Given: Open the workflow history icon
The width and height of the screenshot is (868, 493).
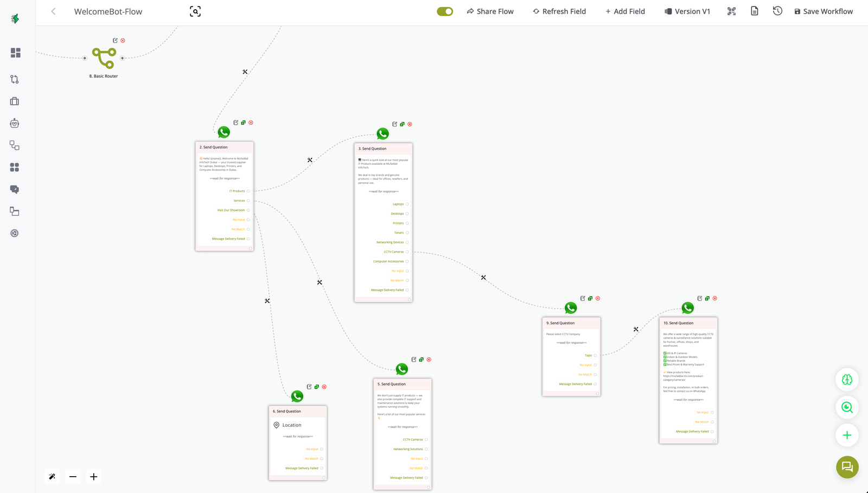Looking at the screenshot, I should [x=777, y=11].
